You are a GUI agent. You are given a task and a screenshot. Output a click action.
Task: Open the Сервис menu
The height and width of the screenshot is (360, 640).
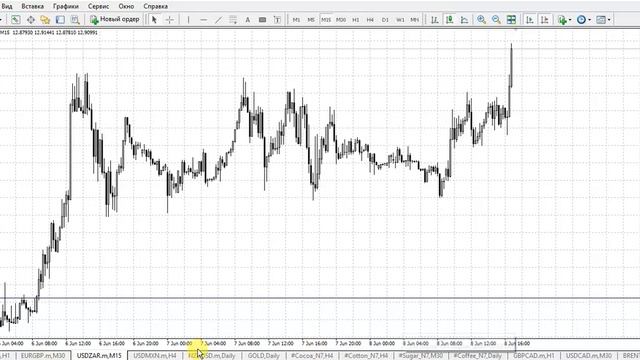[x=98, y=7]
